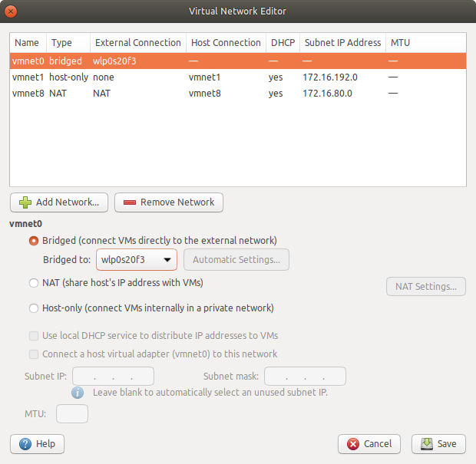Click the green plus Add Network icon
Screen dimensions: 476x464
pos(25,202)
